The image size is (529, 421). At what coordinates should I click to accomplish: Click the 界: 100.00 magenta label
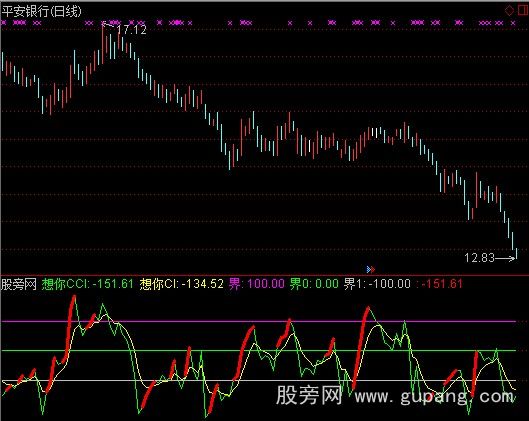point(257,284)
